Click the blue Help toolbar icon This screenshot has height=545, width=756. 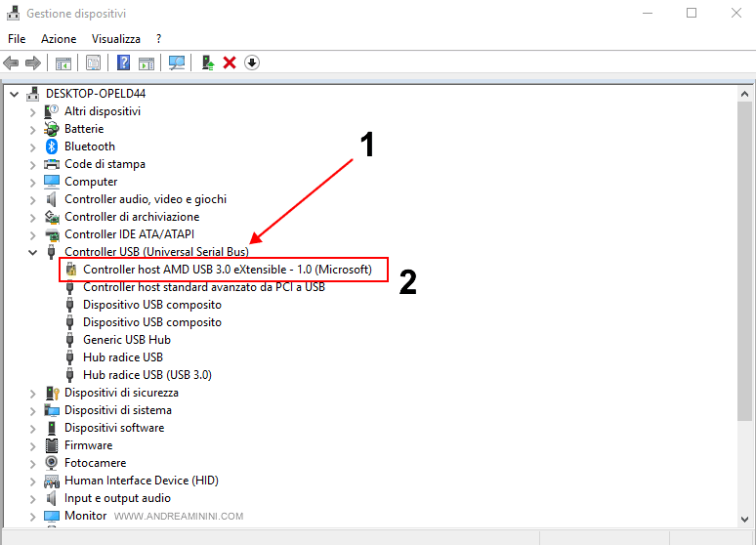124,63
